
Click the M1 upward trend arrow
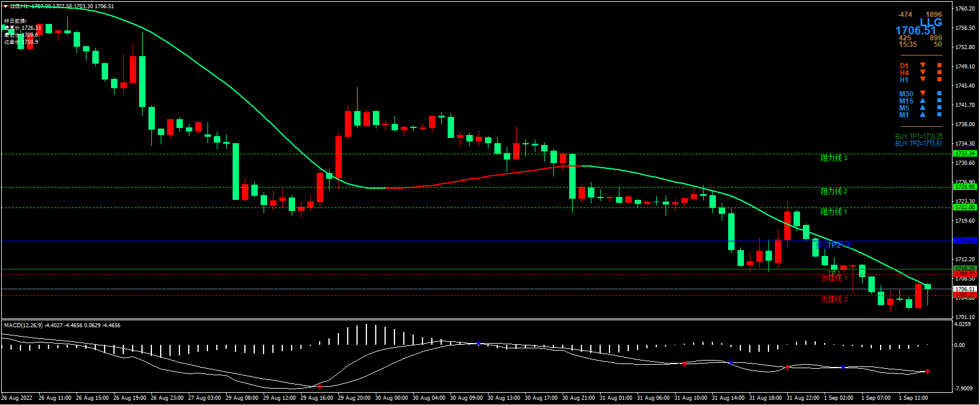[x=923, y=115]
